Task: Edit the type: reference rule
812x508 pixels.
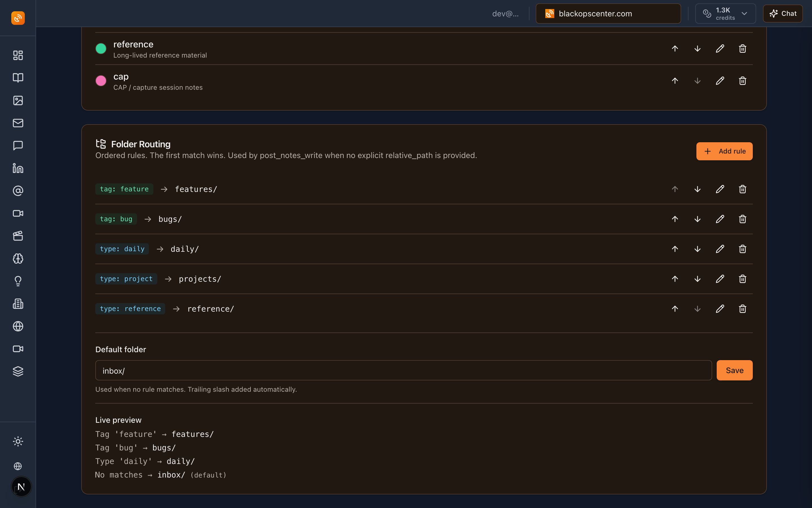Action: pyautogui.click(x=720, y=309)
